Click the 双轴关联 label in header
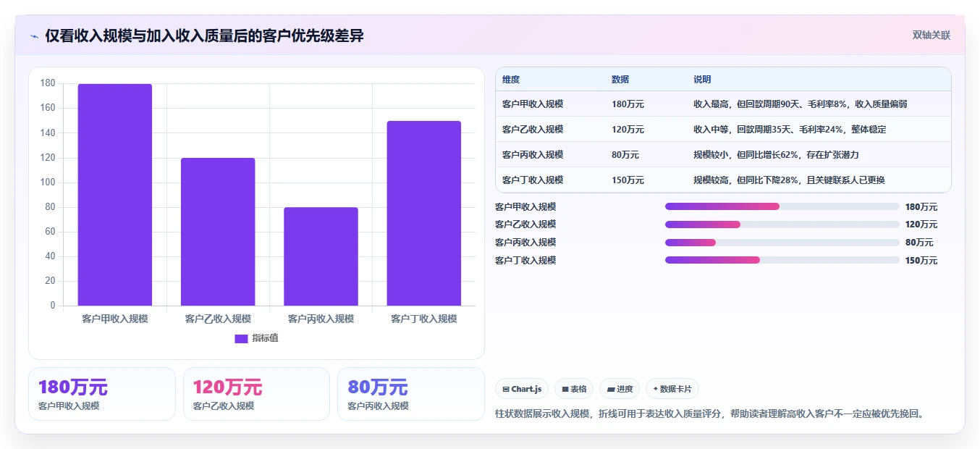Viewport: 980px width, 449px height. point(931,35)
